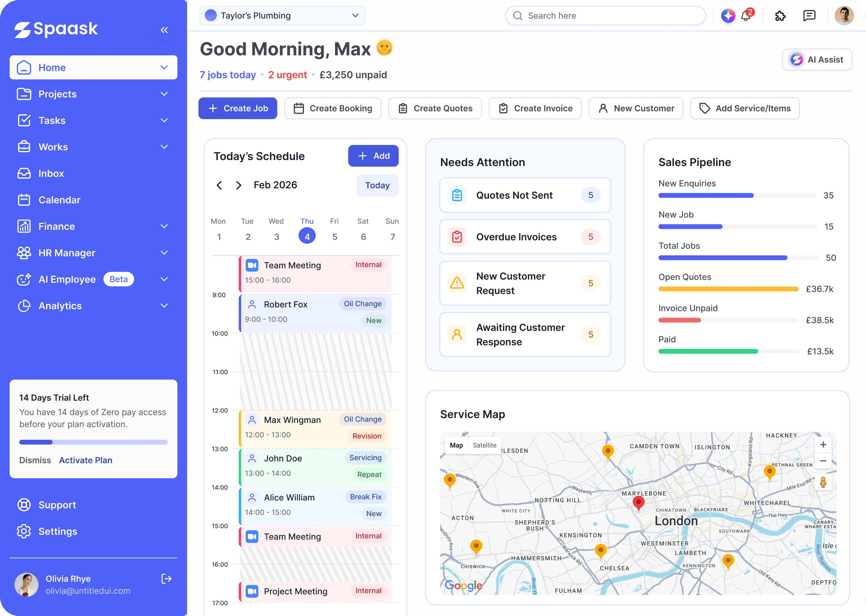866x616 pixels.
Task: Click the orange map pin near Chelsea
Action: coord(600,551)
